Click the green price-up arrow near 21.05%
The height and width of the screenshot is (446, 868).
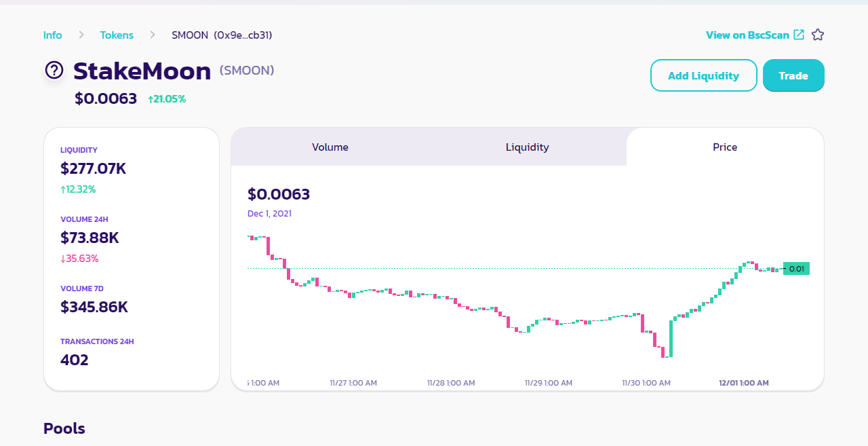point(151,99)
